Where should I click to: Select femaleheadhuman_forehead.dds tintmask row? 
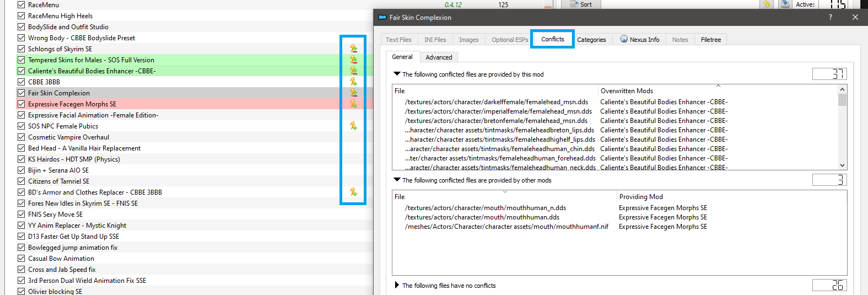(614, 158)
